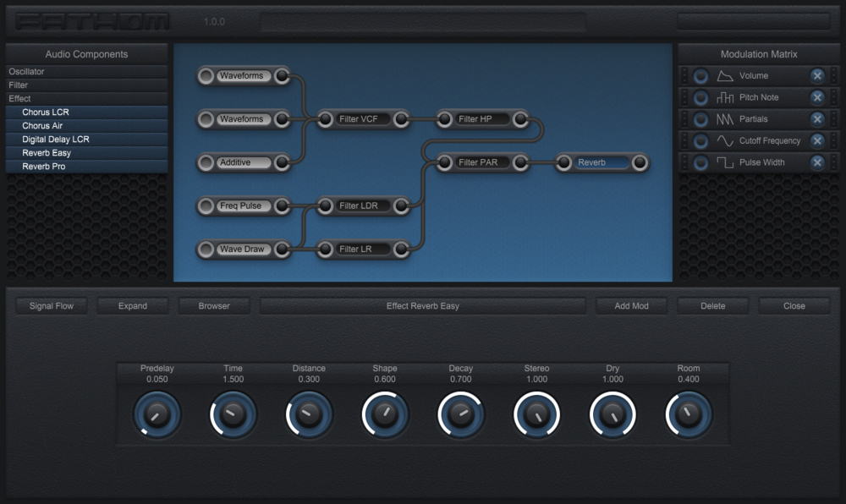Click the Volume envelope shape icon
This screenshot has height=504, width=846.
[725, 76]
